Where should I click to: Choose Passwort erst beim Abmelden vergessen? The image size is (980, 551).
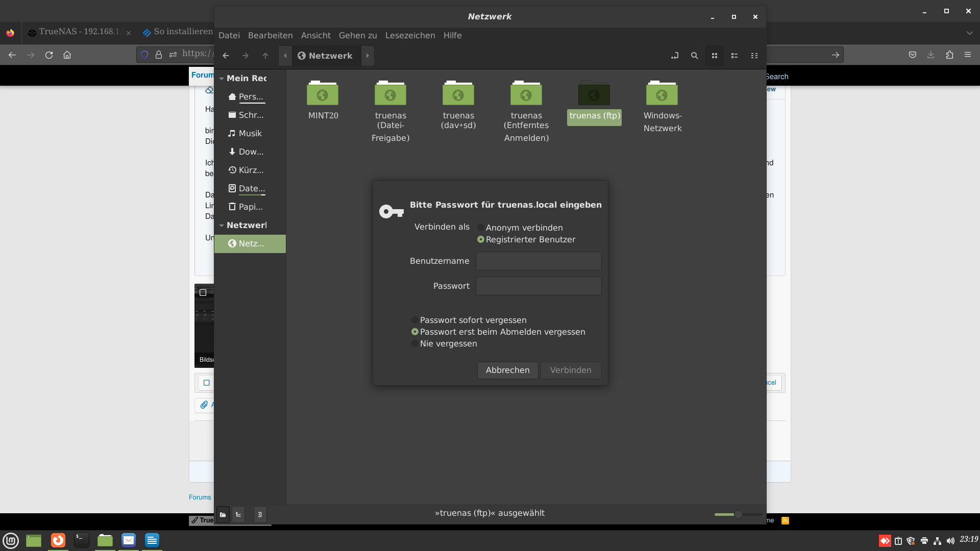pos(498,332)
